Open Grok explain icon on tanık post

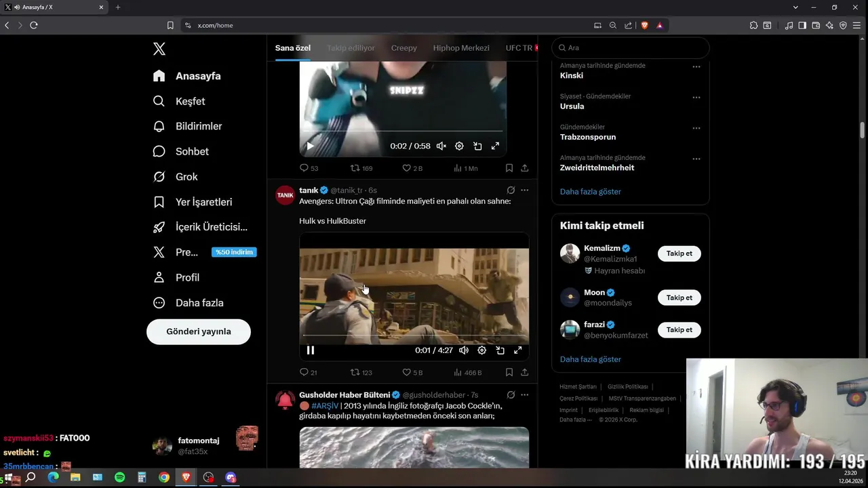point(511,190)
